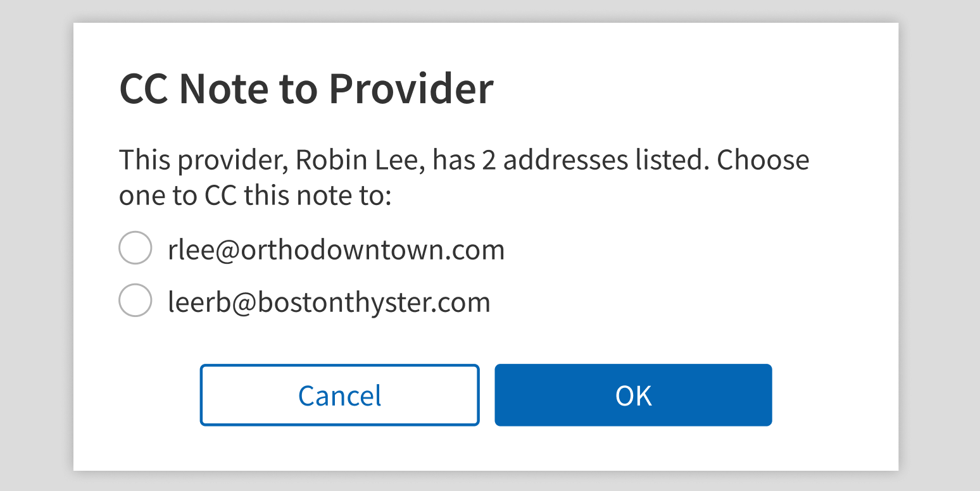Choose the orthodowntown address circle
Viewport: 980px width, 491px height.
[x=135, y=248]
